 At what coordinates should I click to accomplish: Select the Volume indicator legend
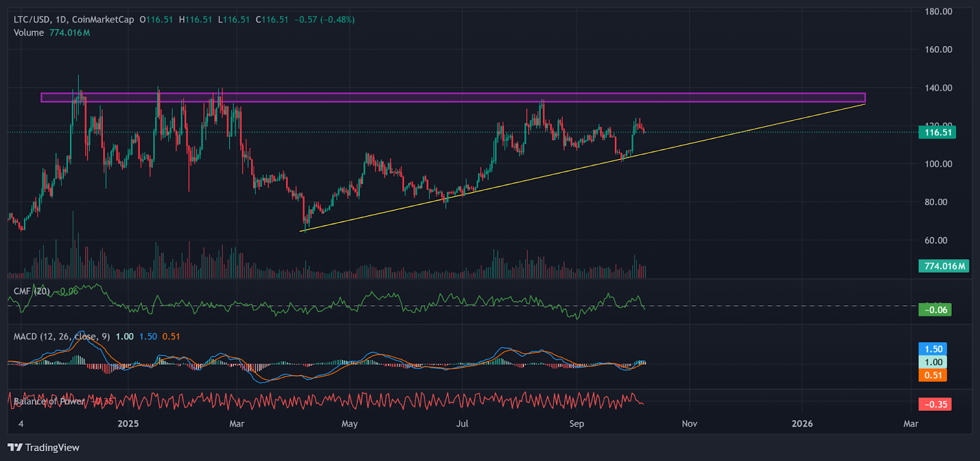29,32
